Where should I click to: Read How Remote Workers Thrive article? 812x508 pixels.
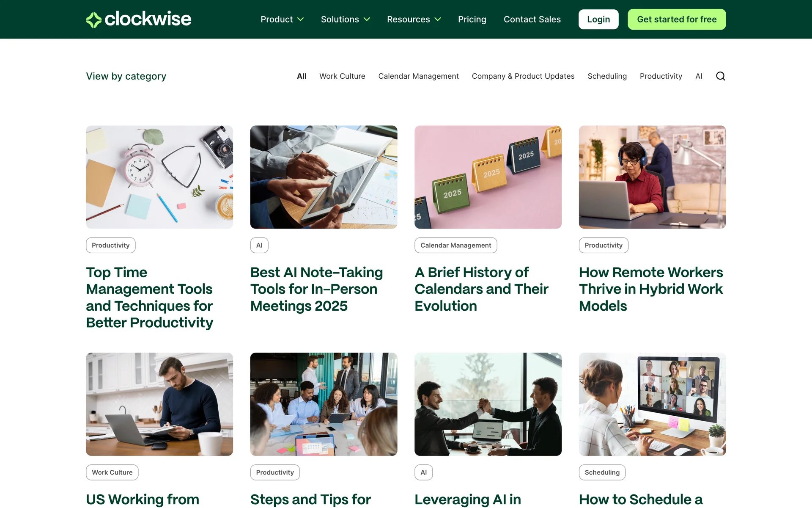click(x=650, y=289)
